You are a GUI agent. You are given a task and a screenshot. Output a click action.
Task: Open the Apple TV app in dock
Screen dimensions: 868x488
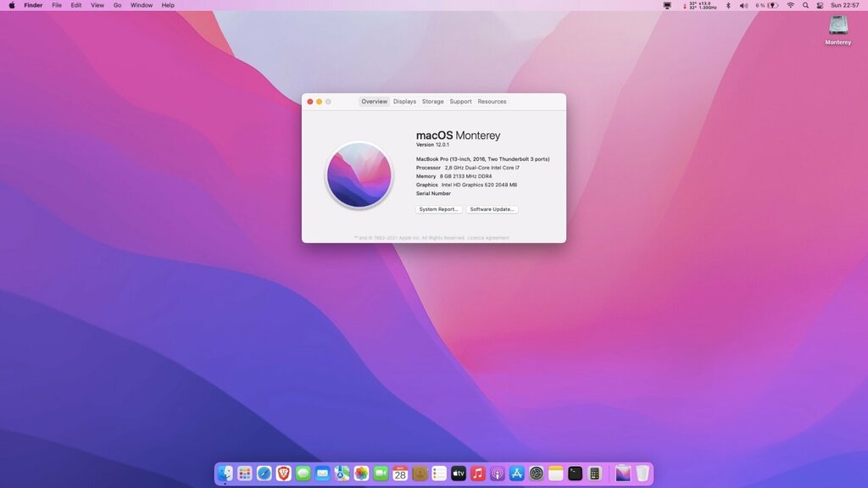pyautogui.click(x=459, y=474)
